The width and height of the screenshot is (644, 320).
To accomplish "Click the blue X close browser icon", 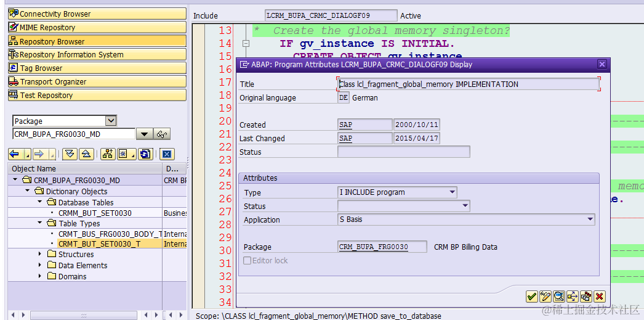I will click(x=167, y=154).
